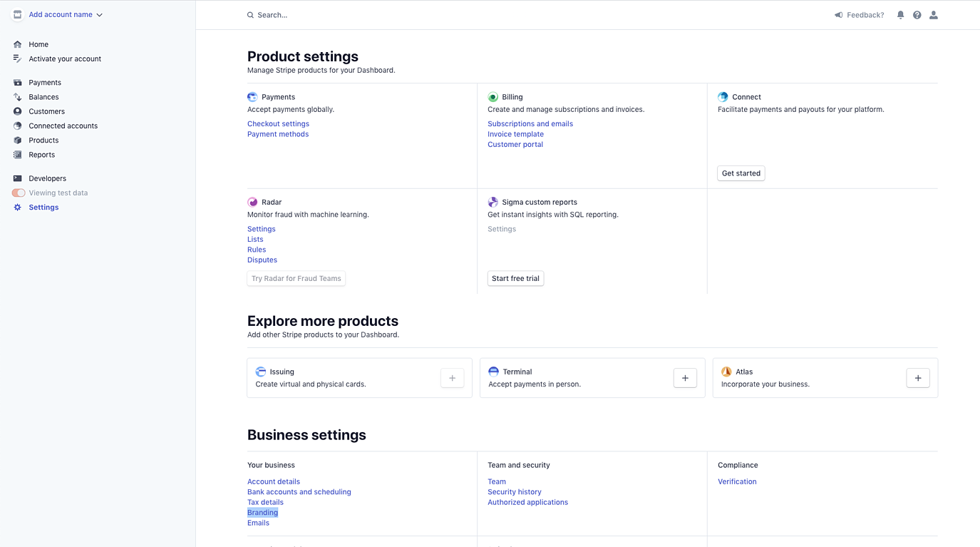Open Tax details link
980x547 pixels.
tap(265, 502)
